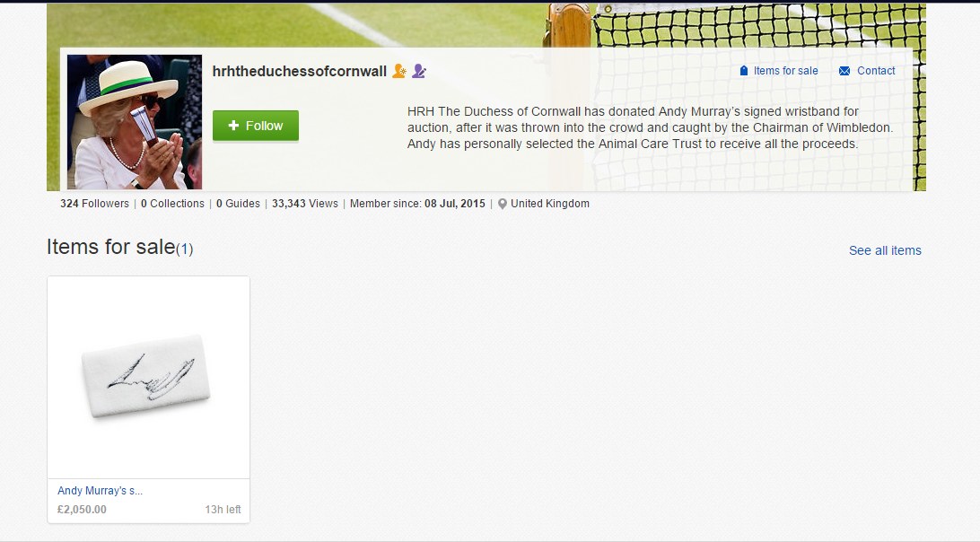
Task: Click the Member since 08 Jul, 2015 text
Action: (417, 204)
